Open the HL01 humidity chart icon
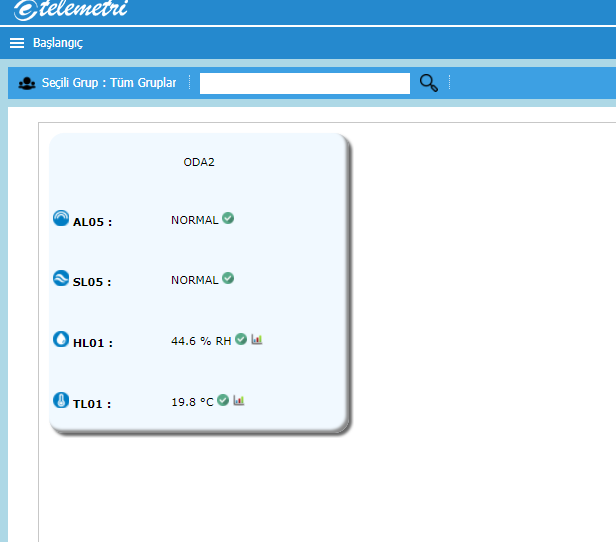The height and width of the screenshot is (542, 616). point(257,339)
